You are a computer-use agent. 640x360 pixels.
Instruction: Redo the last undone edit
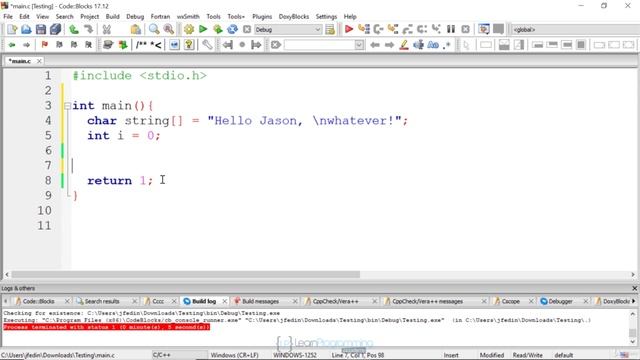pyautogui.click(x=88, y=29)
